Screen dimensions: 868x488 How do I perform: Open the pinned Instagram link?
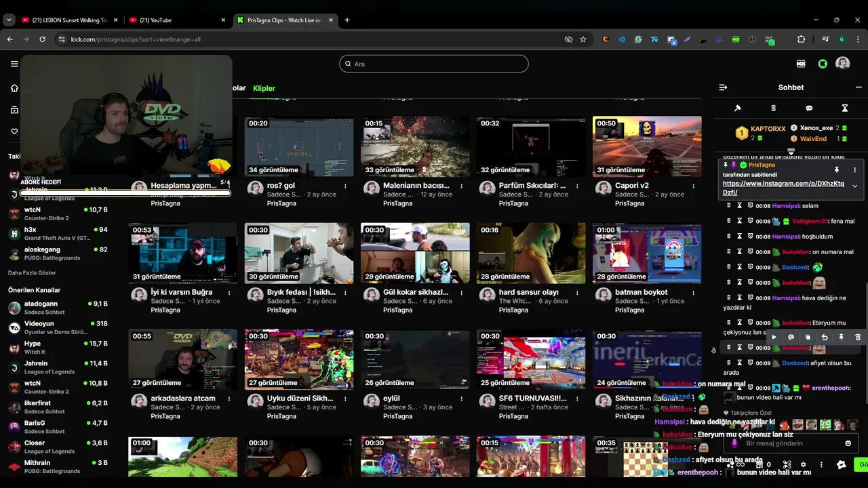click(783, 188)
